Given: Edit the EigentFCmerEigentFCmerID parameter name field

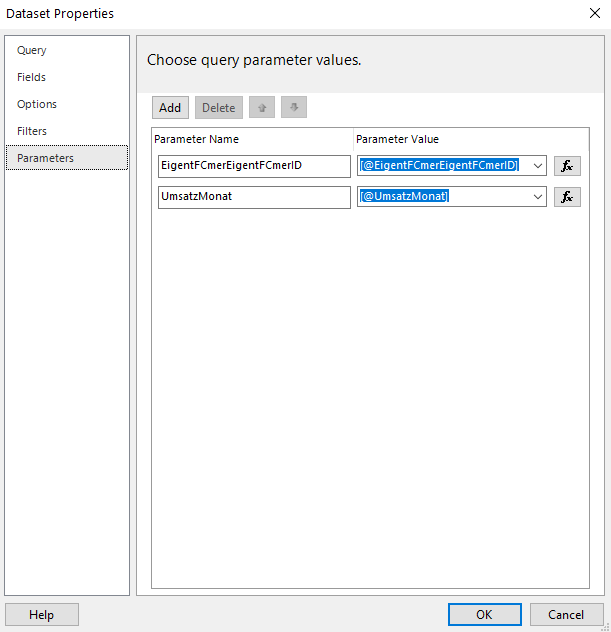Looking at the screenshot, I should click(254, 166).
